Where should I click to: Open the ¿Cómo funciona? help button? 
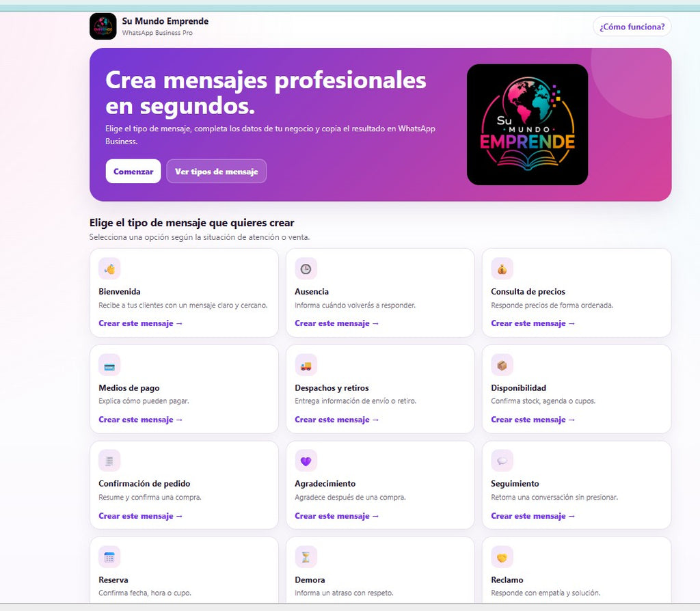point(632,27)
